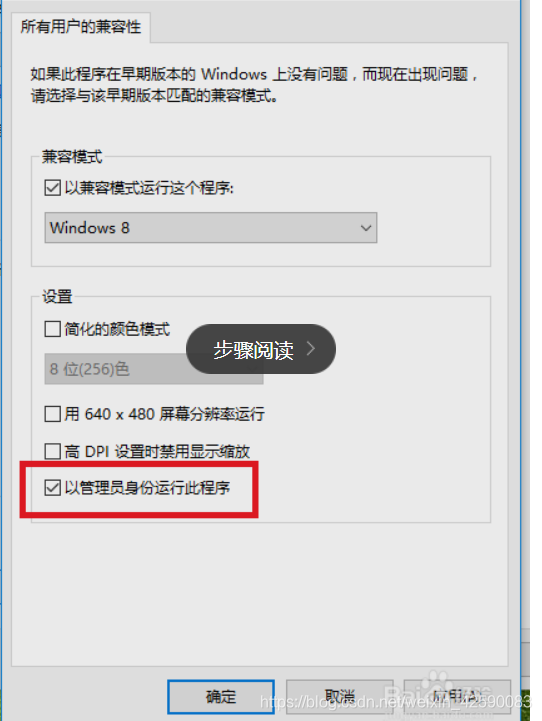Image resolution: width=542 pixels, height=721 pixels.
Task: Click the blog.csdn.net watermark URL
Action: pyautogui.click(x=394, y=702)
